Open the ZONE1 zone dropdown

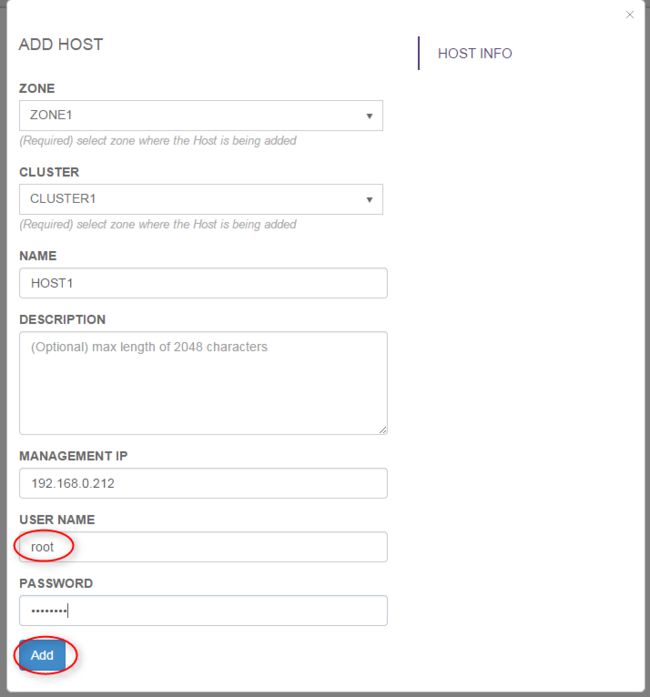point(201,116)
